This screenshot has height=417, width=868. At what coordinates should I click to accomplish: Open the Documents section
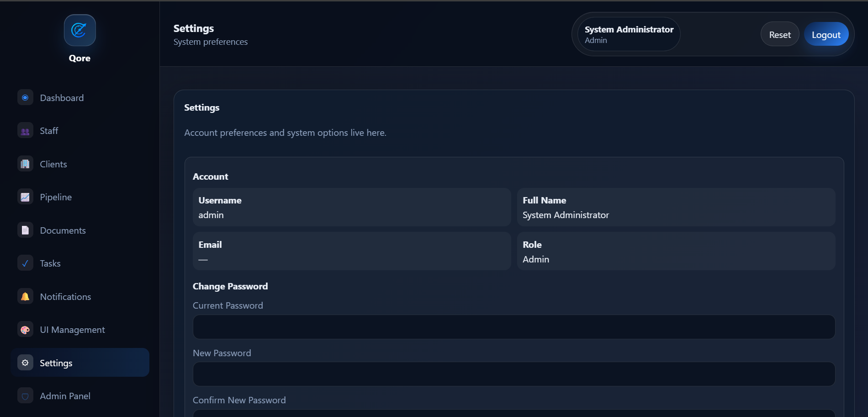point(80,230)
